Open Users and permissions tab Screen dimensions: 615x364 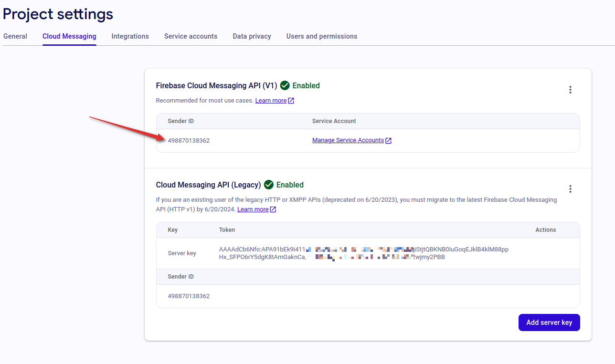point(321,36)
